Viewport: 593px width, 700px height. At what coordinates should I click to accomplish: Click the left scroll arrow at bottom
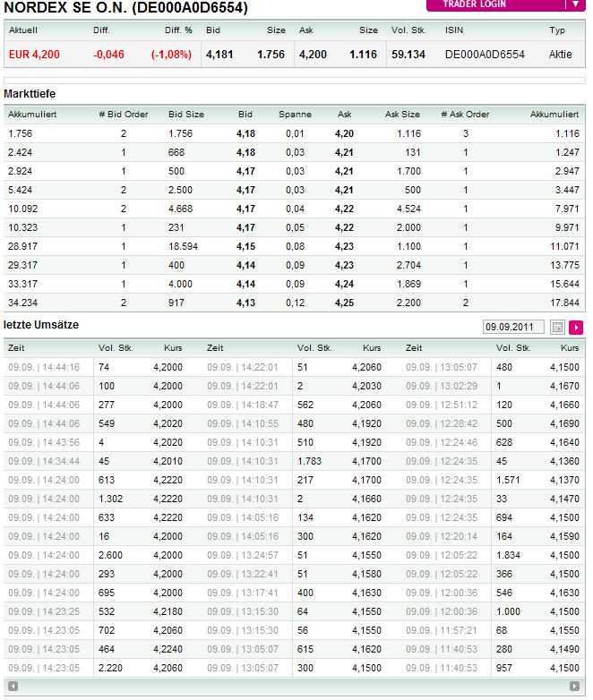tap(13, 686)
